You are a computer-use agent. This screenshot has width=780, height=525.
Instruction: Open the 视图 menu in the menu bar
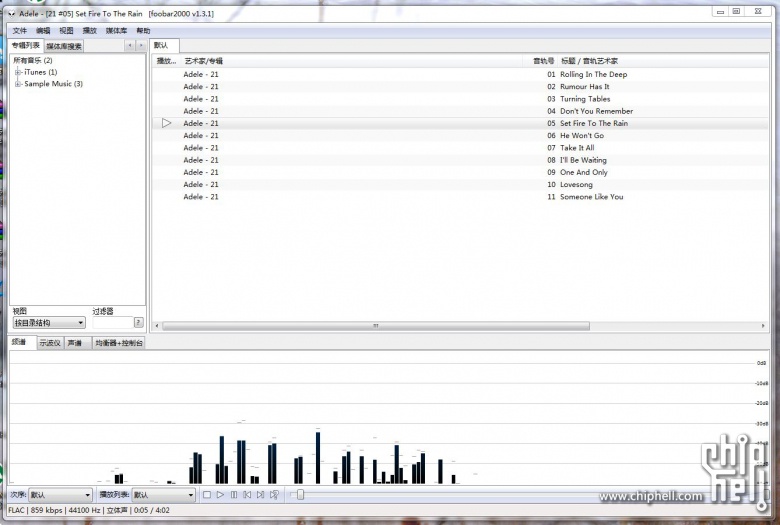[x=66, y=31]
